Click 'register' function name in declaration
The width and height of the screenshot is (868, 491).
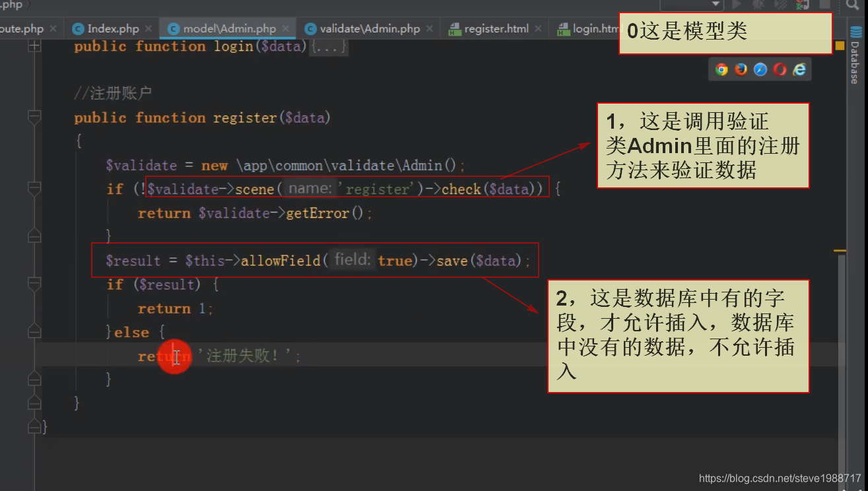(x=245, y=117)
